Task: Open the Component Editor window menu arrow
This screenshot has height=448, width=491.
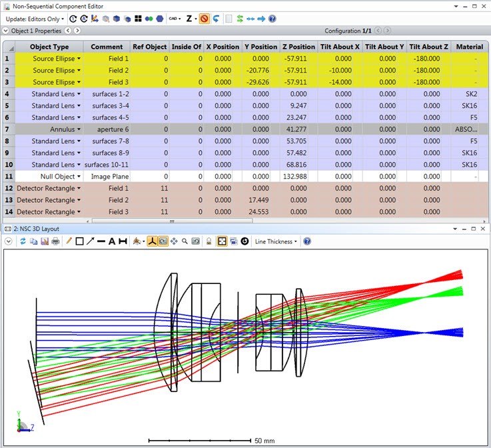Action: [456, 6]
